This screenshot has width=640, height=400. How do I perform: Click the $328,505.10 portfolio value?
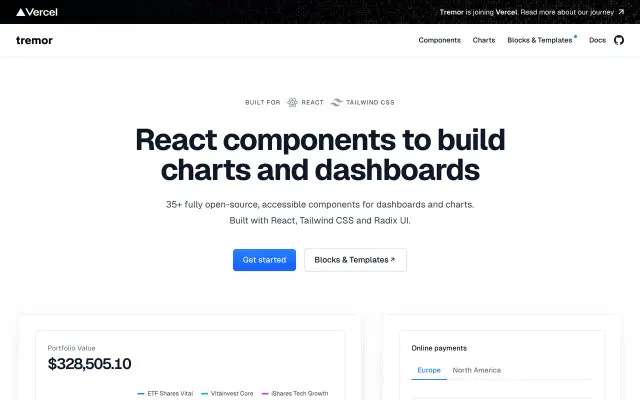point(89,364)
